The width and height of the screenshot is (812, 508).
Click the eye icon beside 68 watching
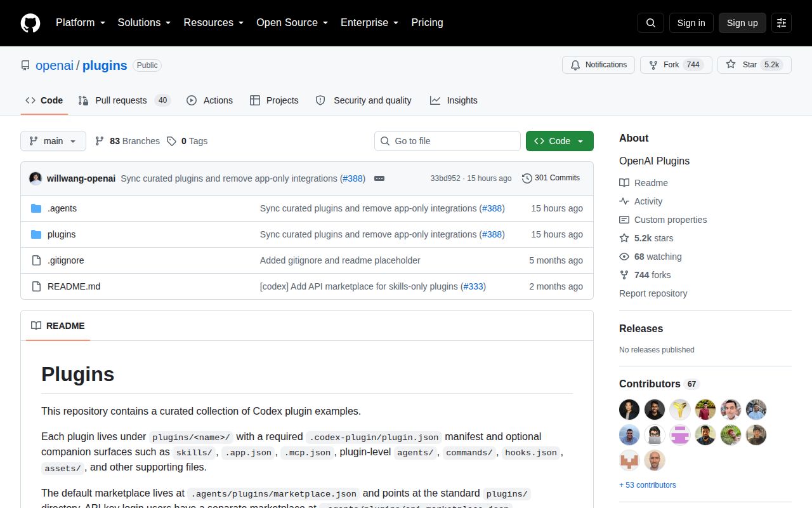tap(624, 257)
